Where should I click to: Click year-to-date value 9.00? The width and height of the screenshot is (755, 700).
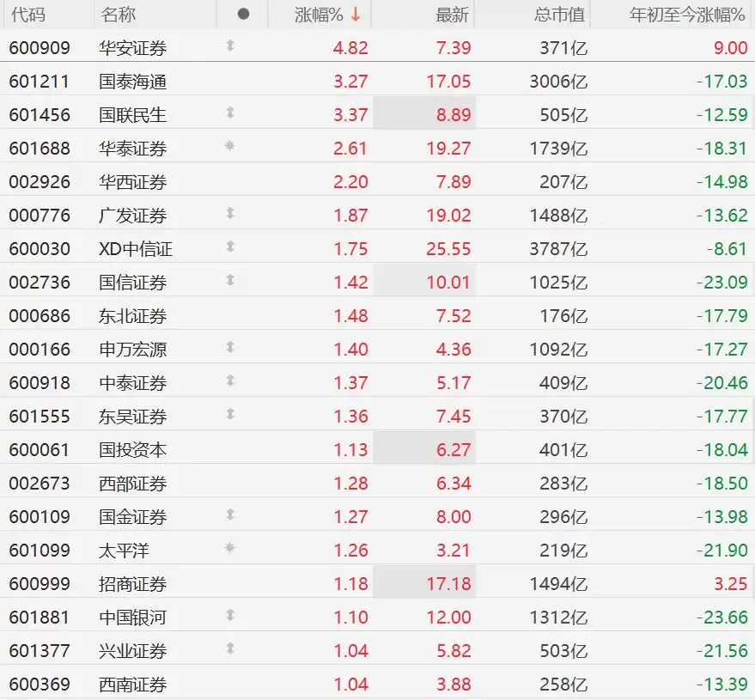pyautogui.click(x=730, y=47)
